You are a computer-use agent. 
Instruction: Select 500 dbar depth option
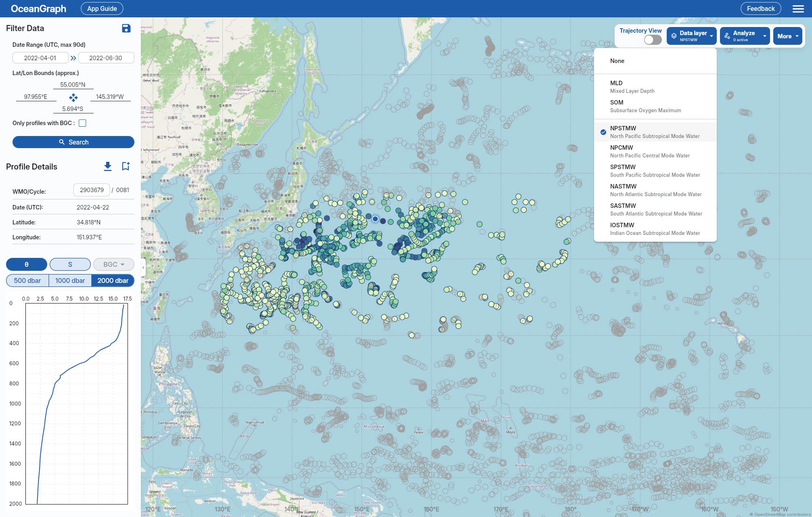(27, 280)
